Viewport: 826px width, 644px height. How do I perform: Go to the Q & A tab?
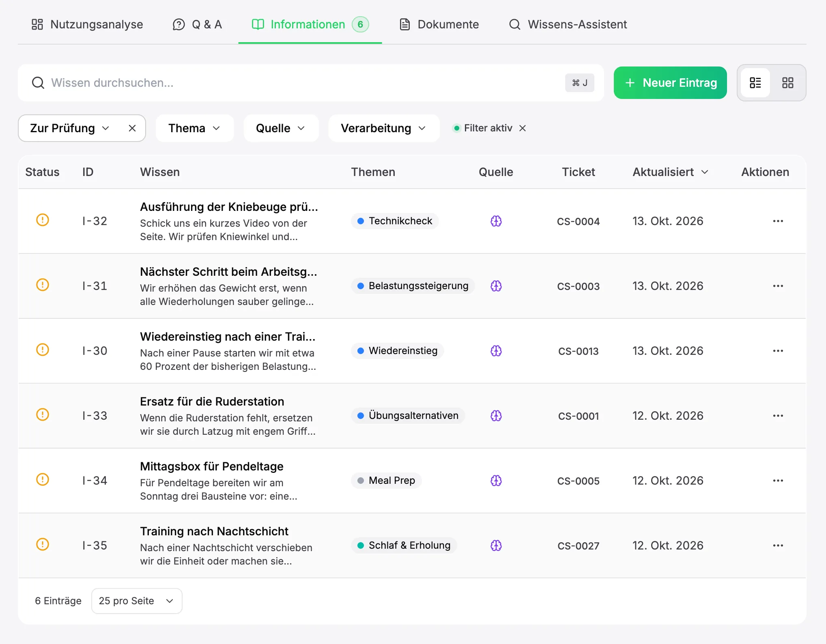point(198,24)
